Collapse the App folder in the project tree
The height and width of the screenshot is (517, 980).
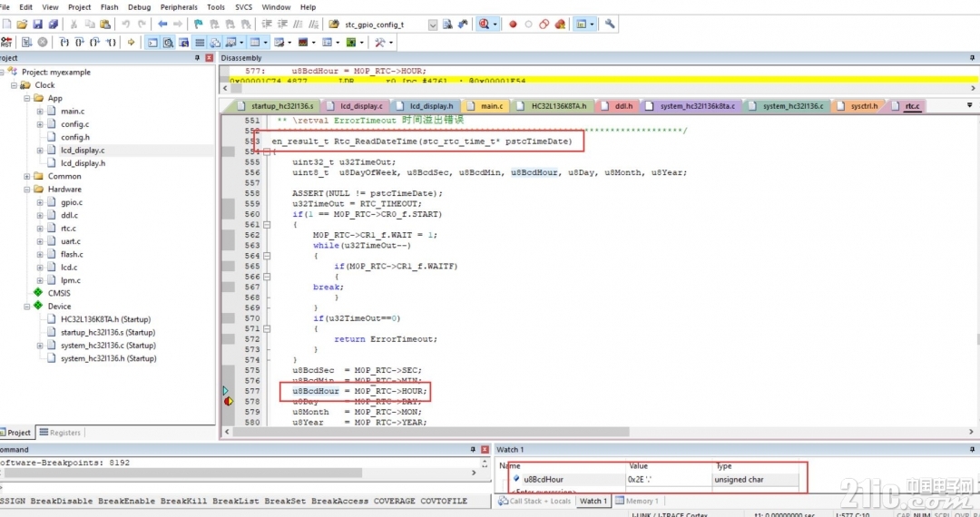tap(27, 98)
